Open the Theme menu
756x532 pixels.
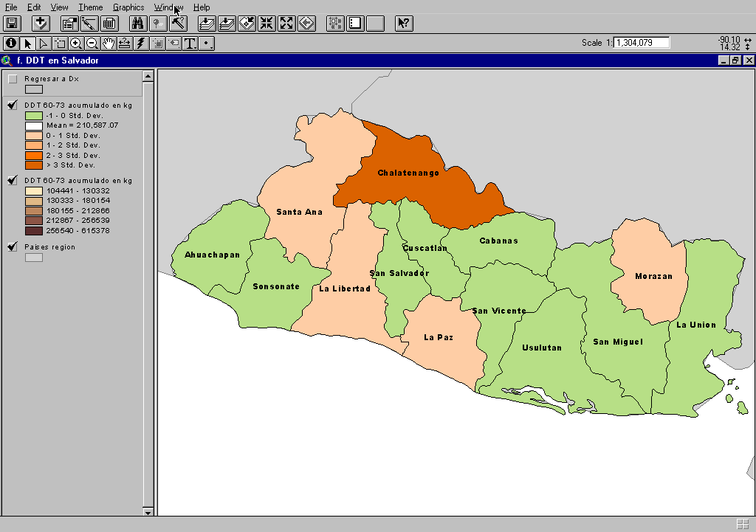(x=90, y=7)
